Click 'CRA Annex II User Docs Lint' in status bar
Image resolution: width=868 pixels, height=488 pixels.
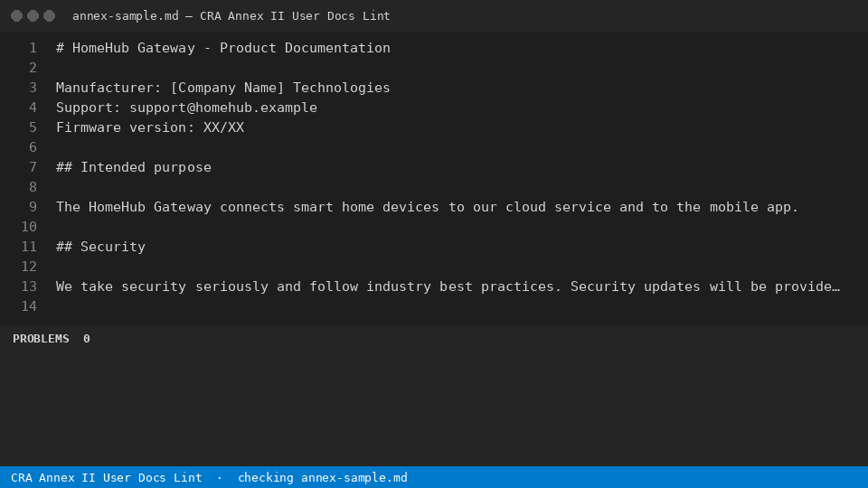click(107, 477)
